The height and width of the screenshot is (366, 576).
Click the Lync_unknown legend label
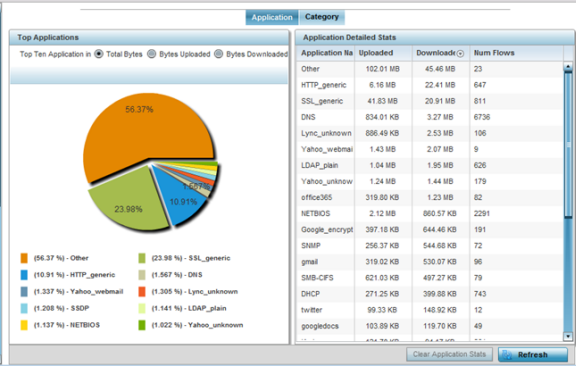tap(195, 292)
